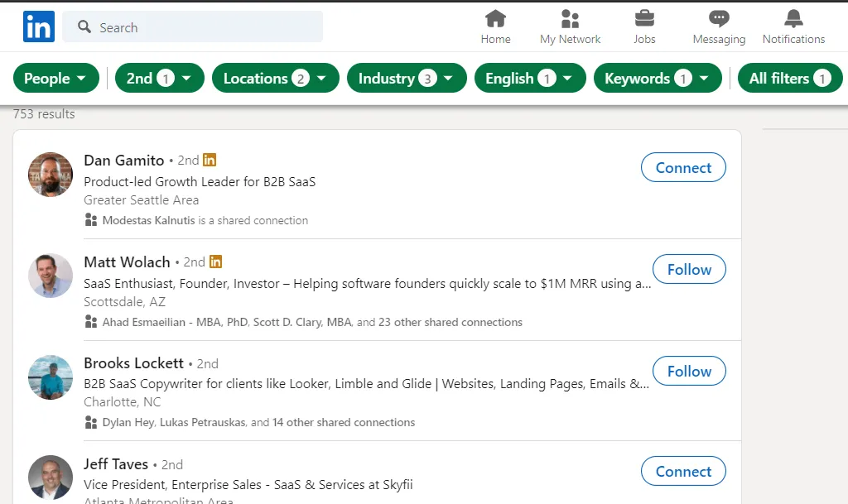
Task: Open the Home feed icon
Action: click(495, 19)
